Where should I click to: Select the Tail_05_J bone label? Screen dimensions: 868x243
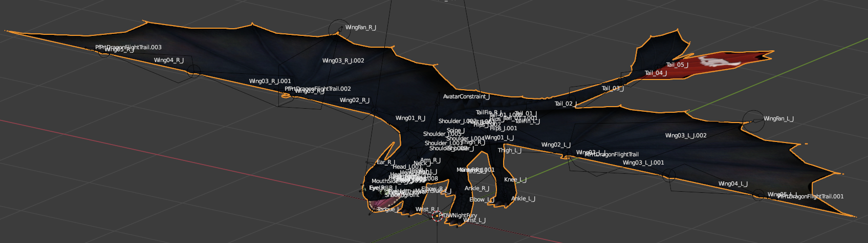click(677, 65)
